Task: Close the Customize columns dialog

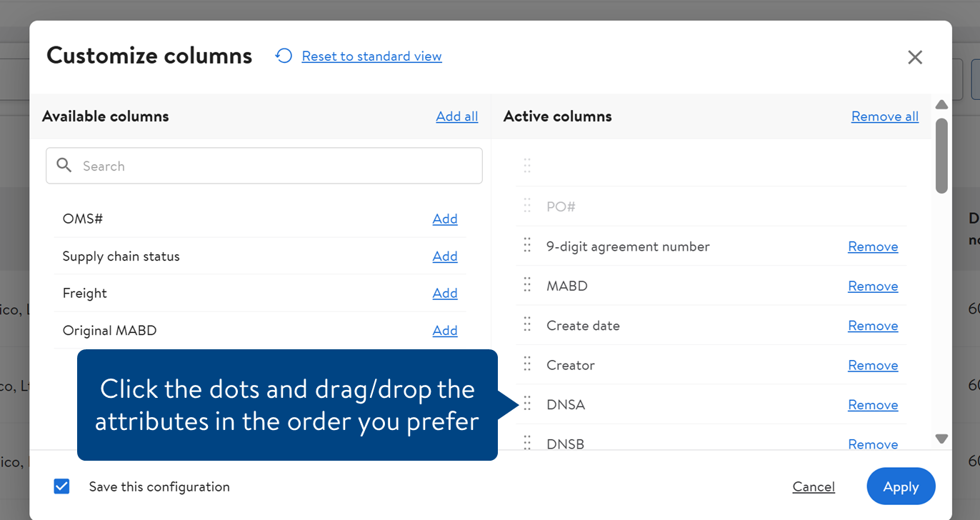Action: pyautogui.click(x=915, y=57)
